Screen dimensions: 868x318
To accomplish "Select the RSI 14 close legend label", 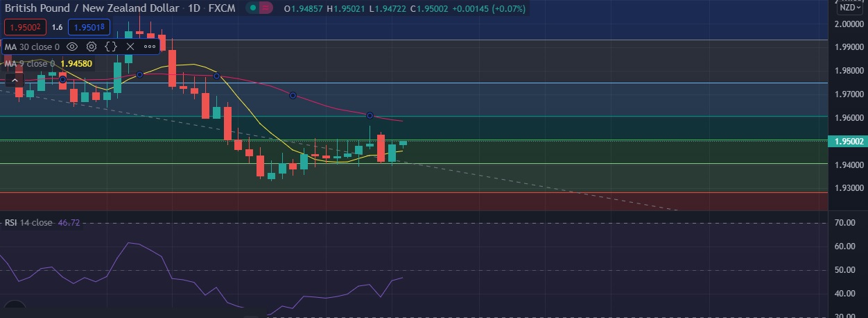I will click(x=28, y=223).
